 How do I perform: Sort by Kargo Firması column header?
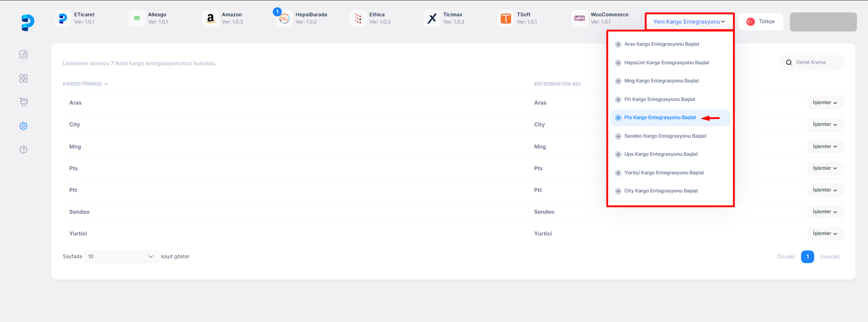pos(82,84)
